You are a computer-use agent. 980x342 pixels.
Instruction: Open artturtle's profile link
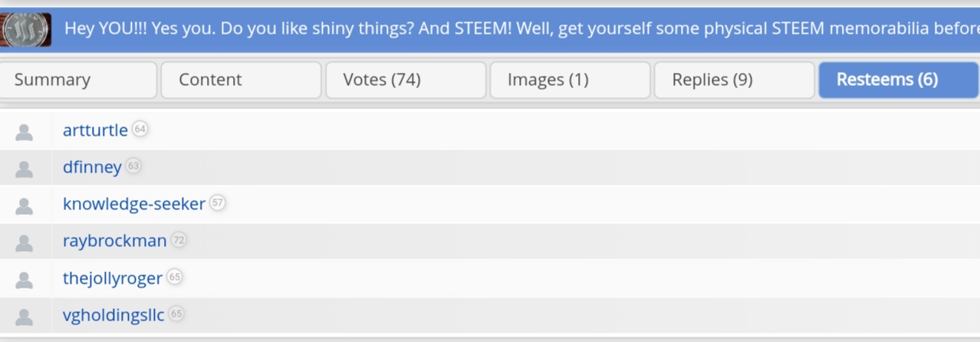point(95,130)
